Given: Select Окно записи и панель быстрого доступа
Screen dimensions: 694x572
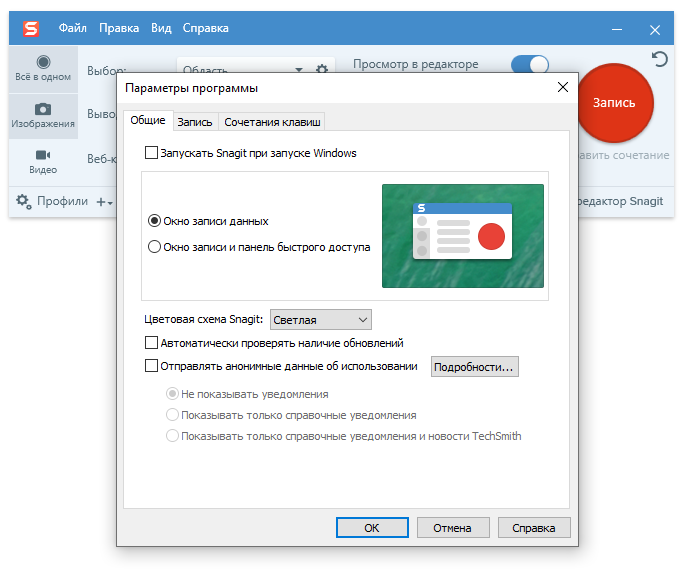Looking at the screenshot, I should 154,247.
